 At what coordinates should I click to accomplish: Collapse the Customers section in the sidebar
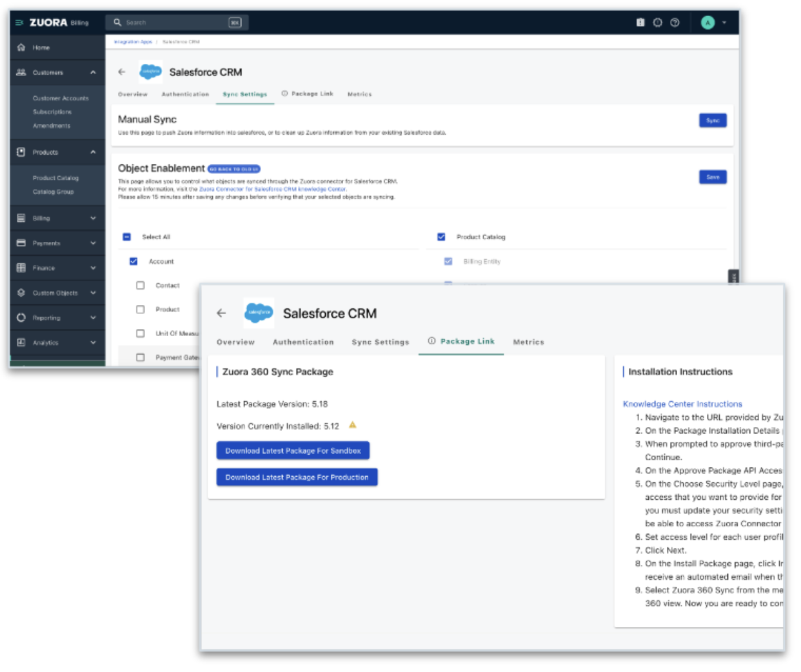[x=92, y=72]
